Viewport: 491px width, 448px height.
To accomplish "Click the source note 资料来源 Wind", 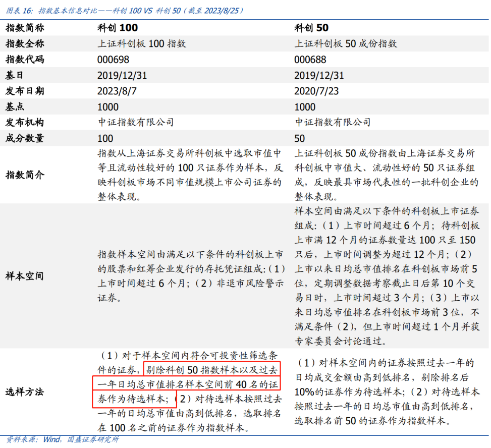I will tap(62, 439).
